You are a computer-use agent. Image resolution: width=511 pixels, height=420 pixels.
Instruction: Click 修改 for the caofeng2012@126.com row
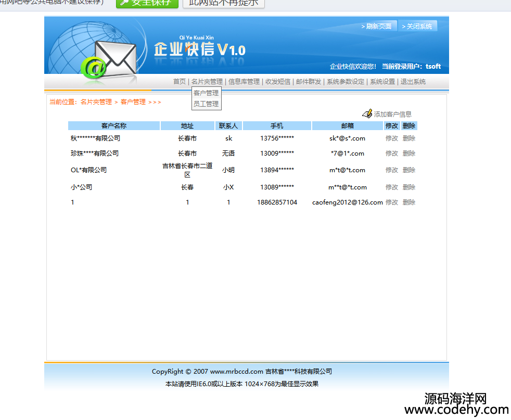coord(392,202)
